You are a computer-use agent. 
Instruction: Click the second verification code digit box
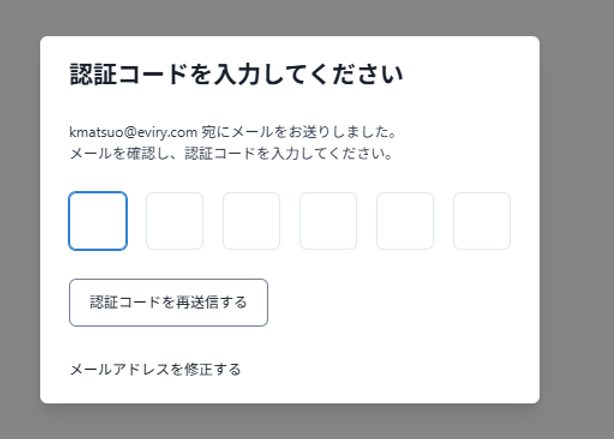175,221
